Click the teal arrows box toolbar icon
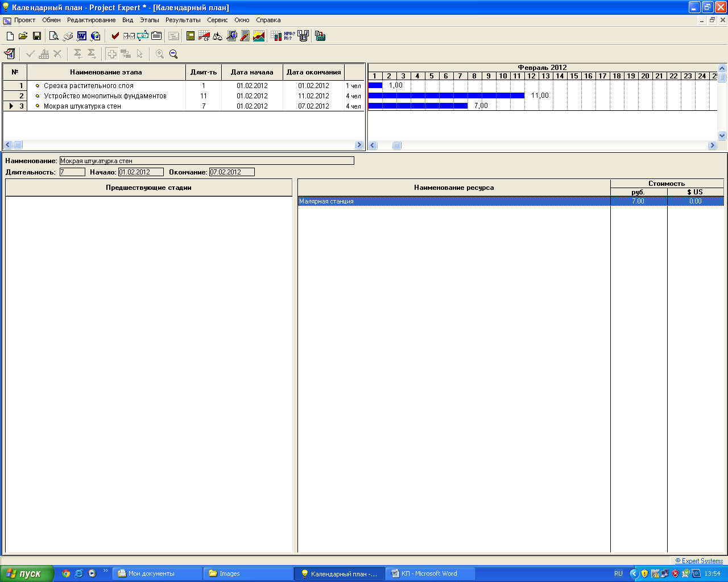 coord(143,36)
